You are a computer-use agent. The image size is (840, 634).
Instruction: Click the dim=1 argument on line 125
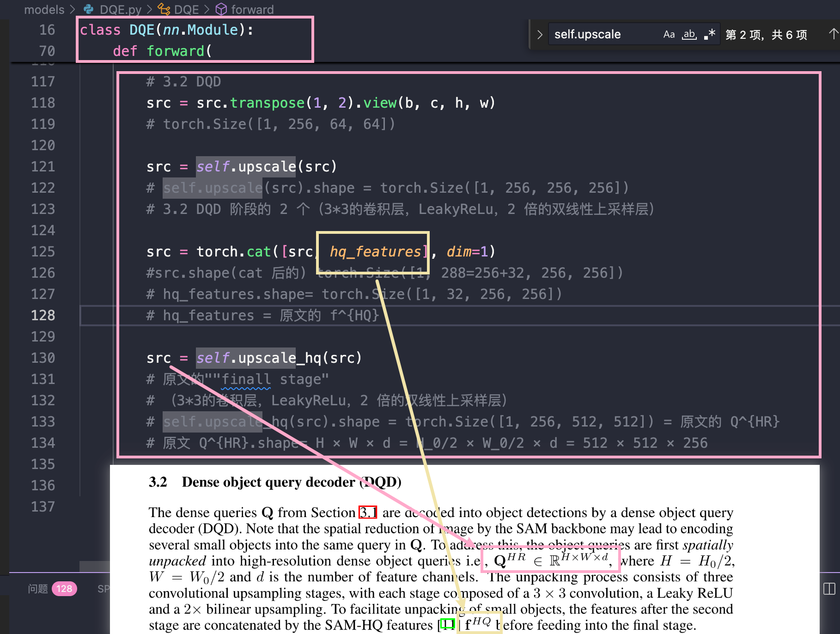tap(467, 251)
